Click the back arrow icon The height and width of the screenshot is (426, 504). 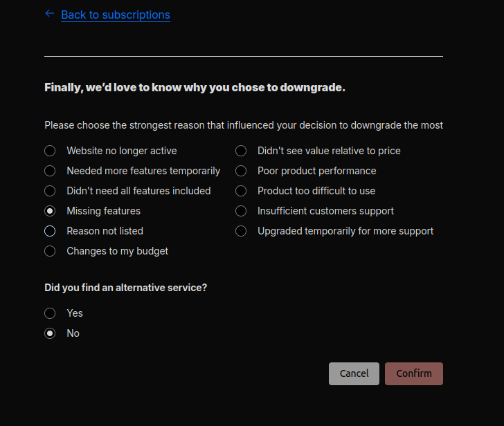49,14
